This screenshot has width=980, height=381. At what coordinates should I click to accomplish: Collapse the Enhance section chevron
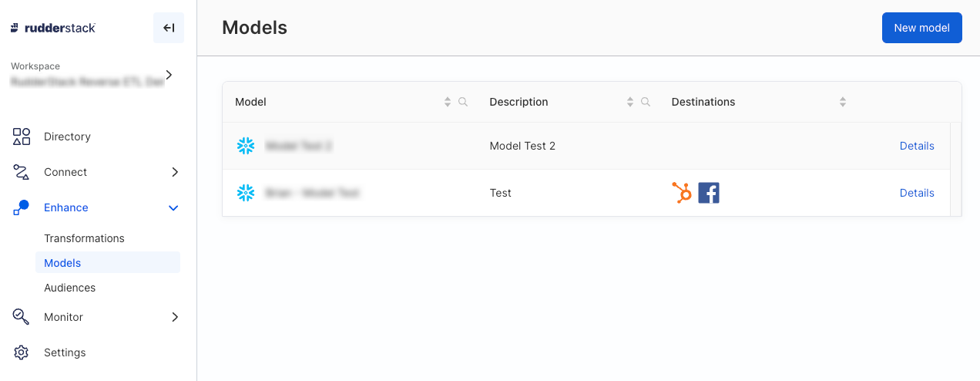[174, 208]
